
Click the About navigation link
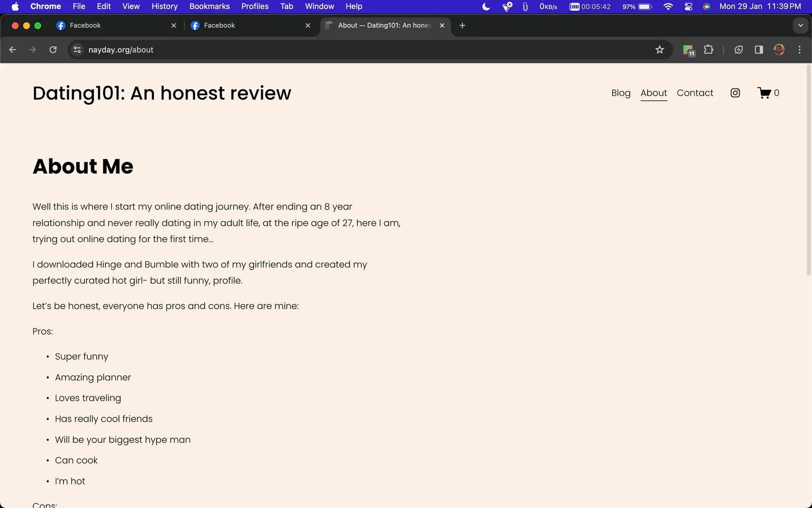653,93
